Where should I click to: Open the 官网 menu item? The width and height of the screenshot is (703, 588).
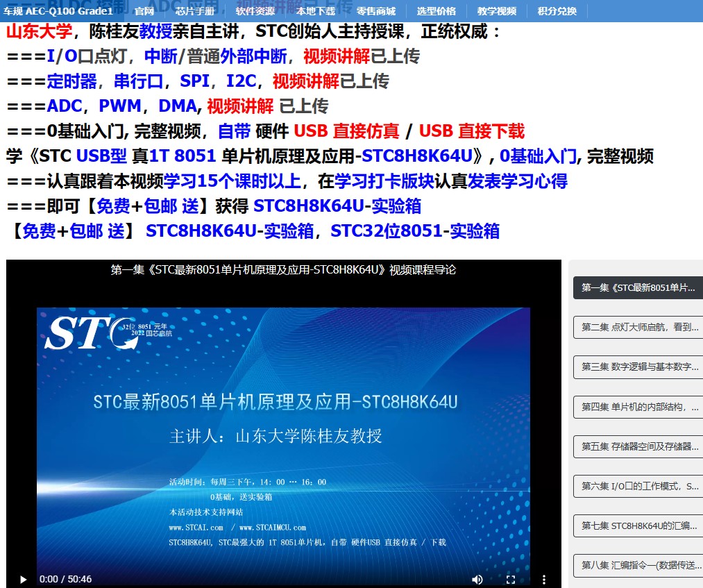click(144, 11)
